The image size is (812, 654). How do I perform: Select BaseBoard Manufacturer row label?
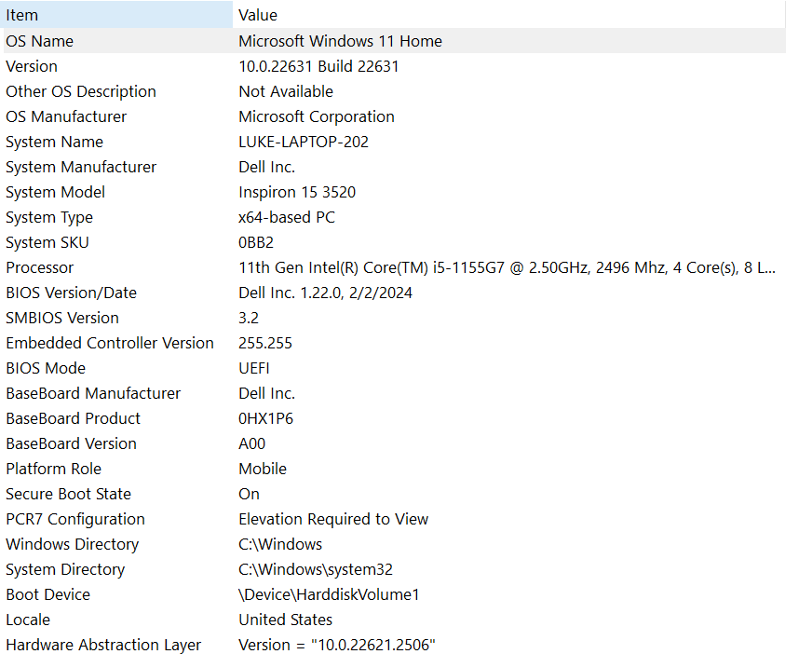(x=93, y=393)
